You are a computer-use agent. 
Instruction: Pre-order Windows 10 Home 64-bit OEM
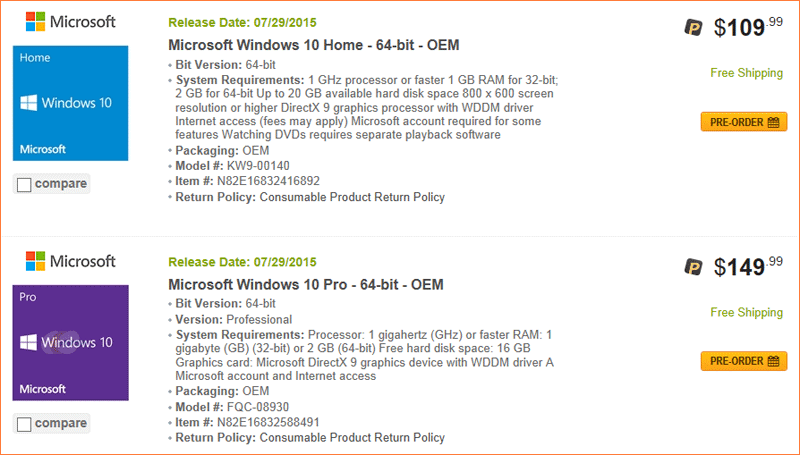[744, 122]
